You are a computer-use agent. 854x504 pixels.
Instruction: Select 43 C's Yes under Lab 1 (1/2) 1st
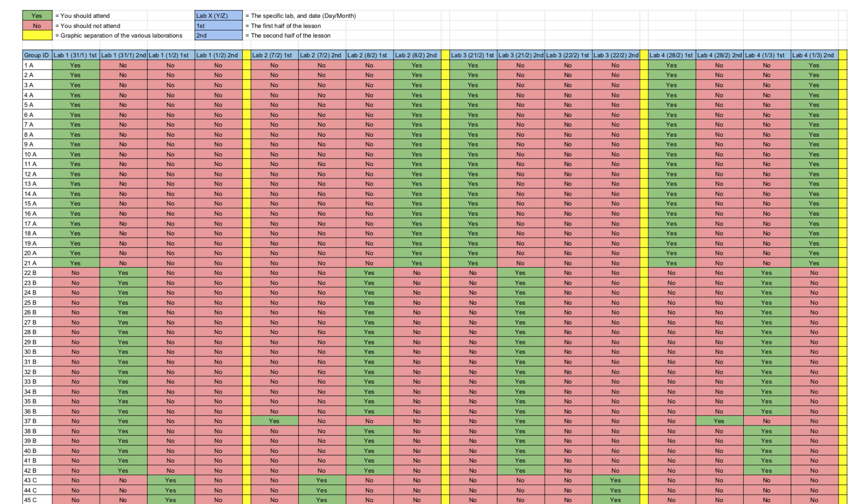click(x=170, y=480)
